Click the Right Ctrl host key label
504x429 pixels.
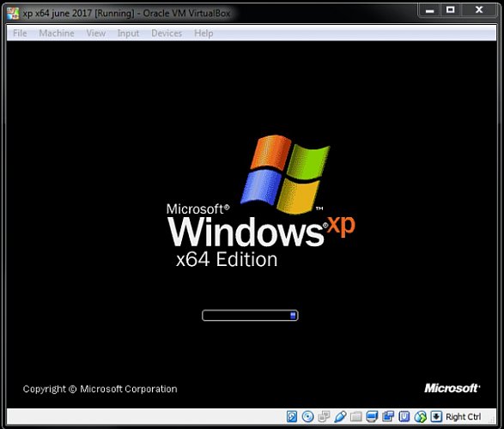[463, 417]
